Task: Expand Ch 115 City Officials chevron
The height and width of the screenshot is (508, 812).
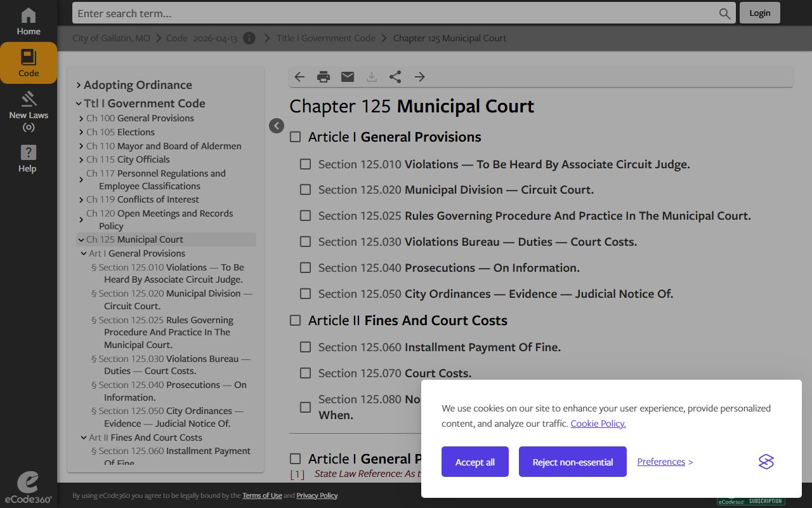Action: point(81,159)
